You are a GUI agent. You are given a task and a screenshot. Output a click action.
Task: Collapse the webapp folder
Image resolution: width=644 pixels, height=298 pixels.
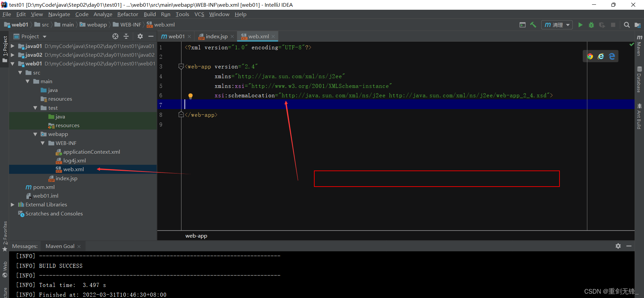35,134
